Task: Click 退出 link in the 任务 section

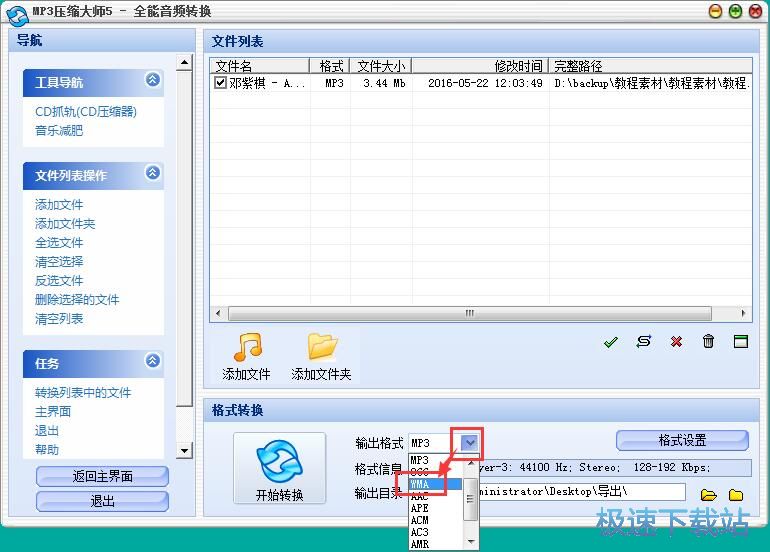Action: click(47, 431)
